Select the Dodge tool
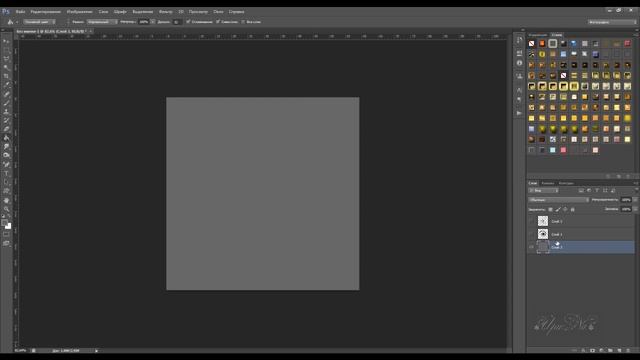 click(x=7, y=155)
